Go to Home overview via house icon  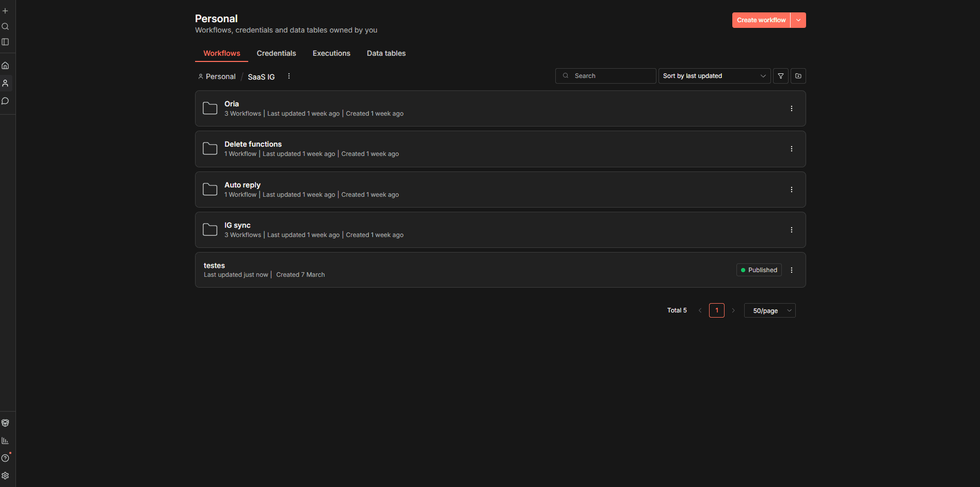tap(5, 66)
